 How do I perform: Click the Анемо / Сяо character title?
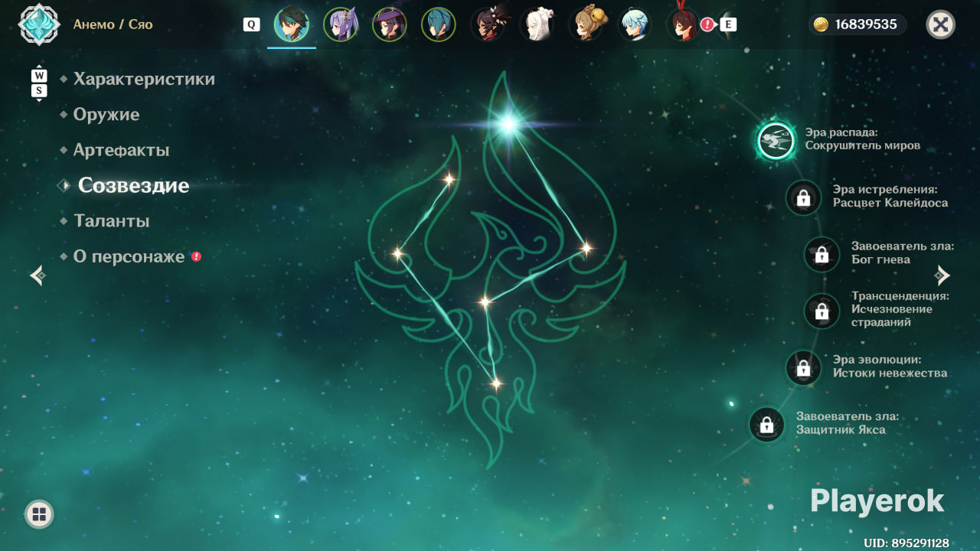(x=113, y=24)
